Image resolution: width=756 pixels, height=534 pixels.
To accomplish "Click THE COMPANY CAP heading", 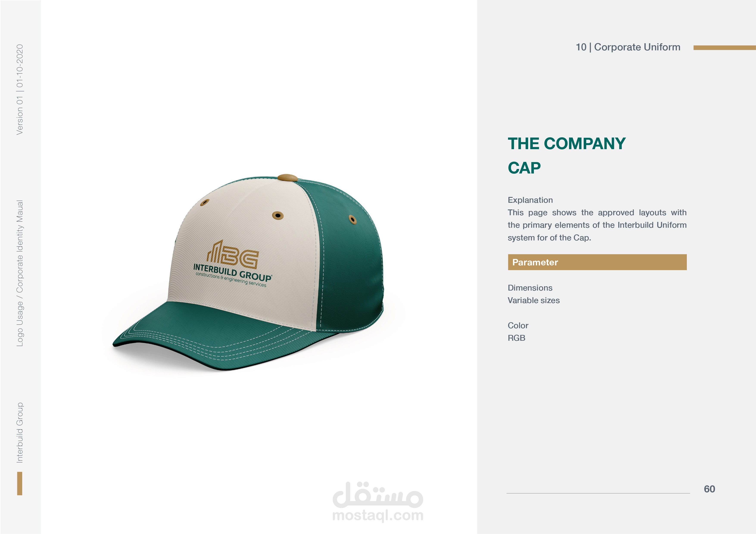I will click(566, 156).
